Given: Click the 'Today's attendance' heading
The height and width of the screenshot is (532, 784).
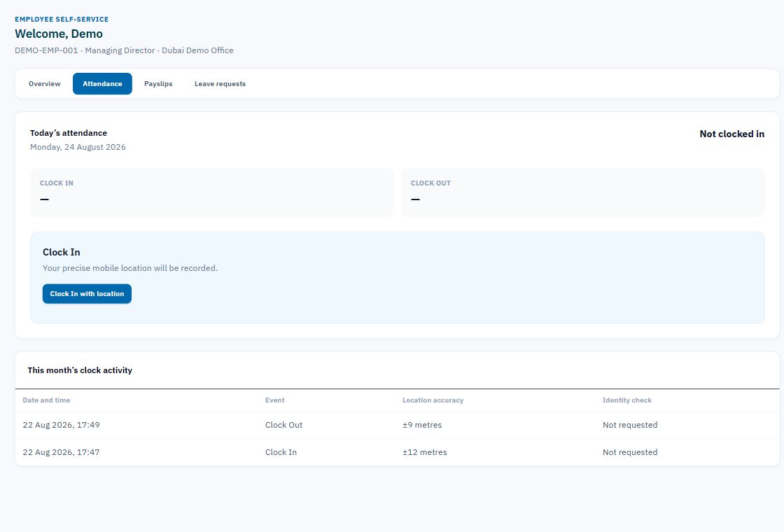Looking at the screenshot, I should point(69,133).
